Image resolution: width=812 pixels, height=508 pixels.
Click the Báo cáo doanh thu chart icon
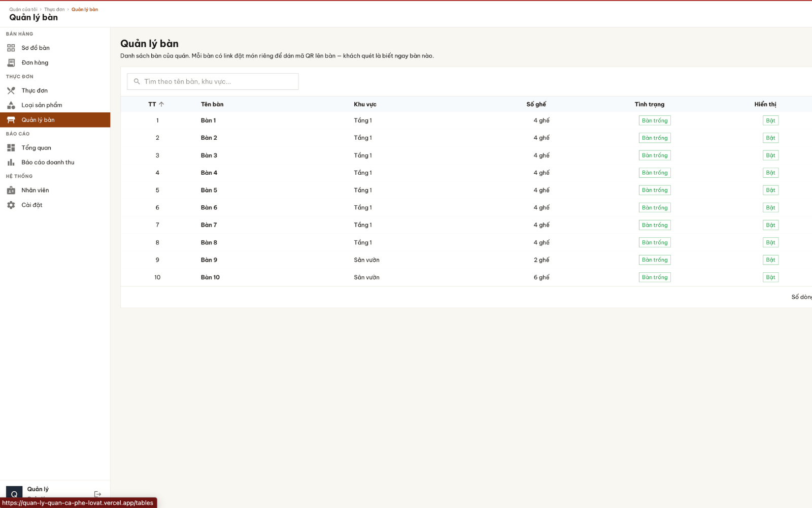(11, 163)
